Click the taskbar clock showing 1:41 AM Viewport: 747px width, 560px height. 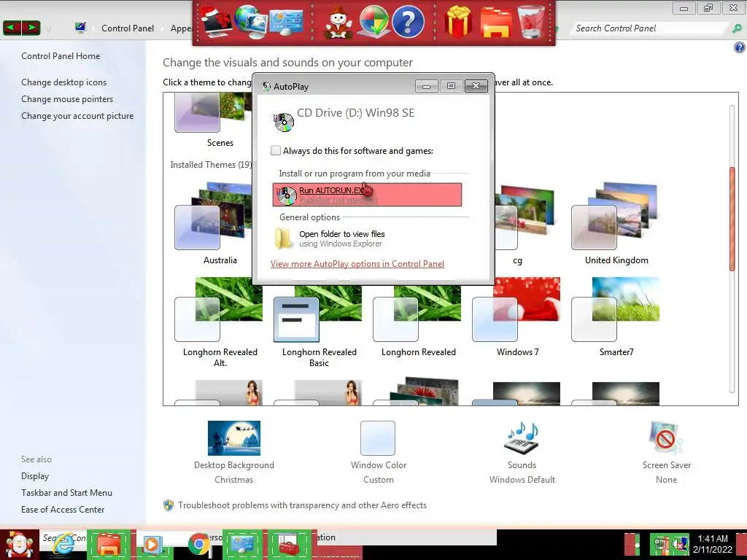(x=713, y=544)
